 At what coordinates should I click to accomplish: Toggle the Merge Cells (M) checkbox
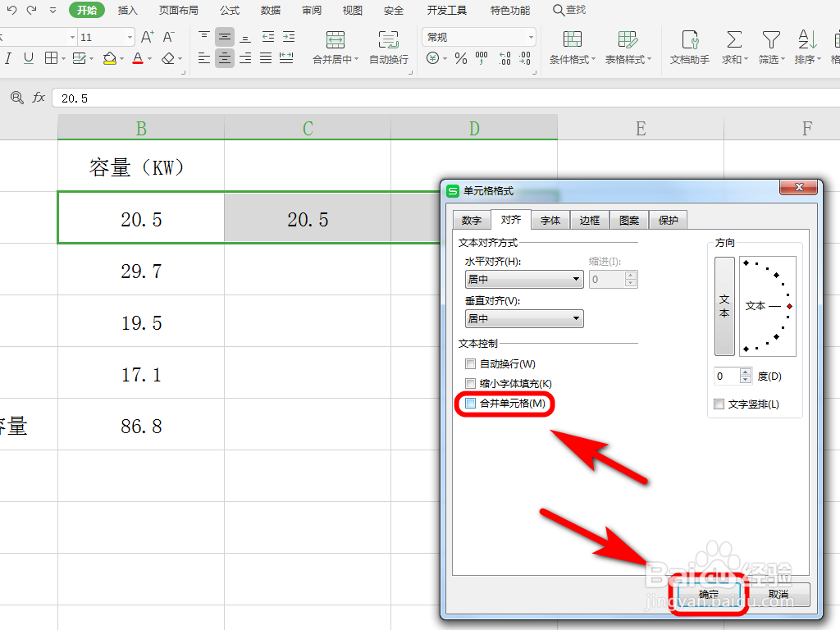(x=470, y=404)
